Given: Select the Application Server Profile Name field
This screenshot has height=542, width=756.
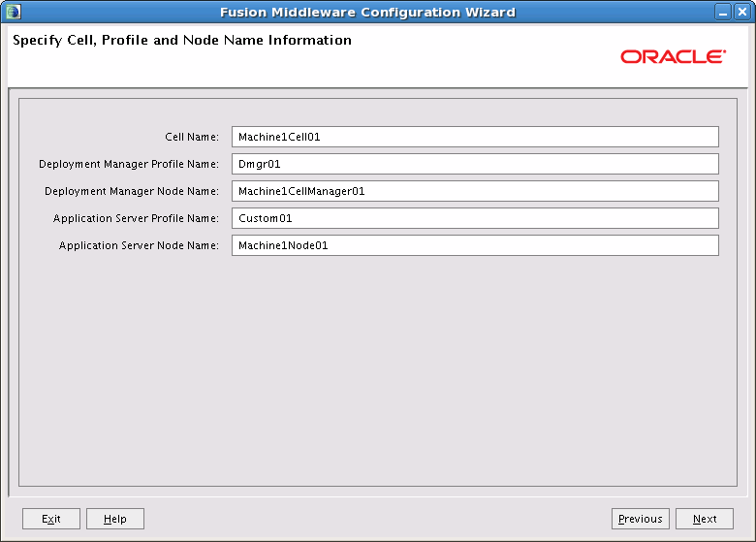Looking at the screenshot, I should click(x=475, y=218).
